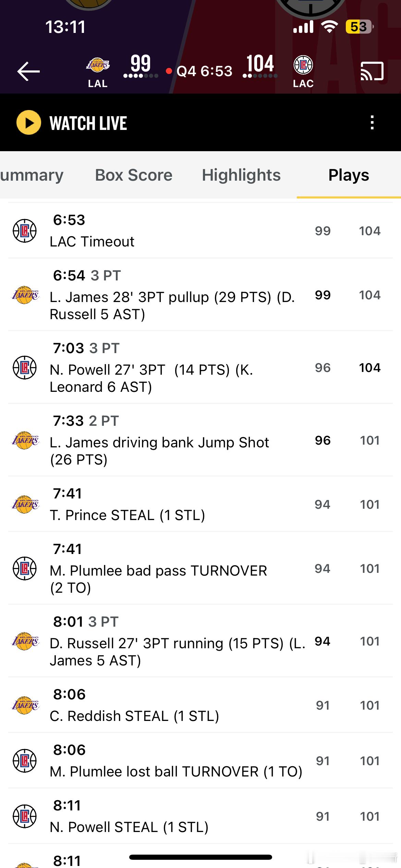This screenshot has width=401, height=868.
Task: Go to the Summary tab
Action: click(32, 175)
